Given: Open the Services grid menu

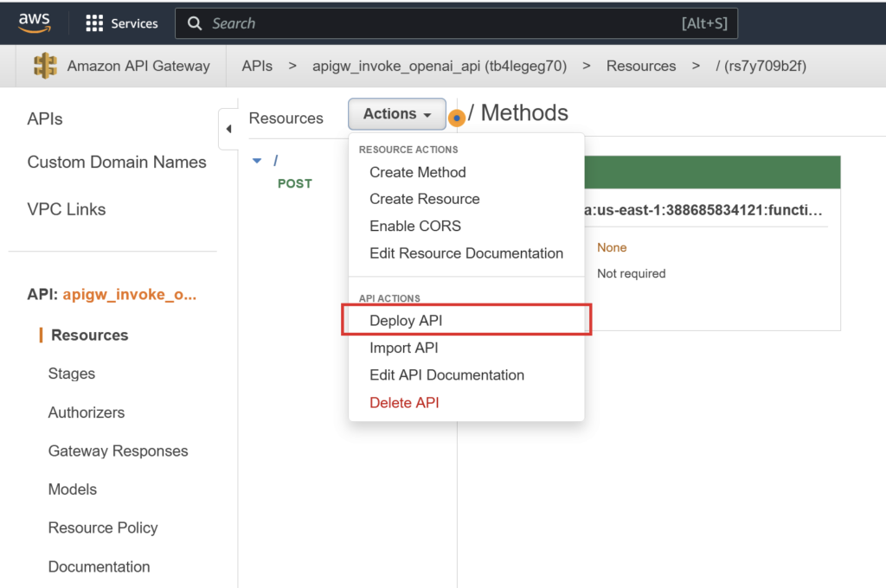Looking at the screenshot, I should tap(94, 23).
